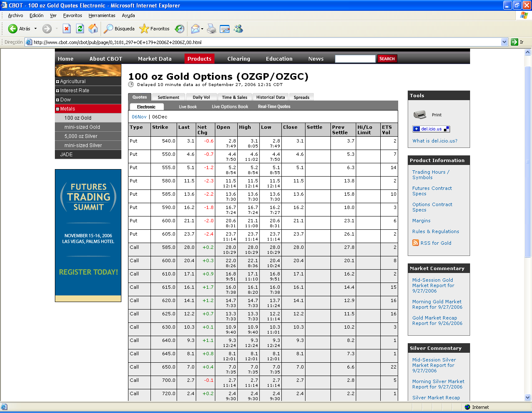Click the Ir go arrow button
The width and height of the screenshot is (532, 413).
tap(517, 42)
